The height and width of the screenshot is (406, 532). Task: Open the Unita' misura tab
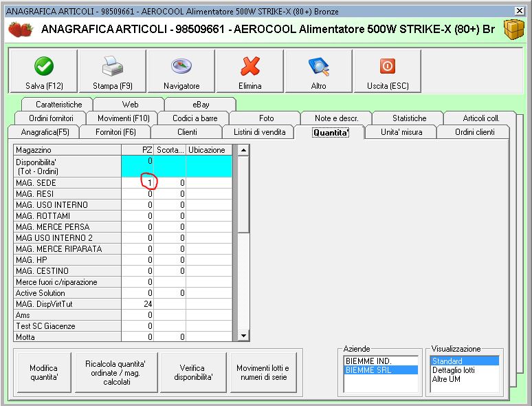[x=401, y=132]
